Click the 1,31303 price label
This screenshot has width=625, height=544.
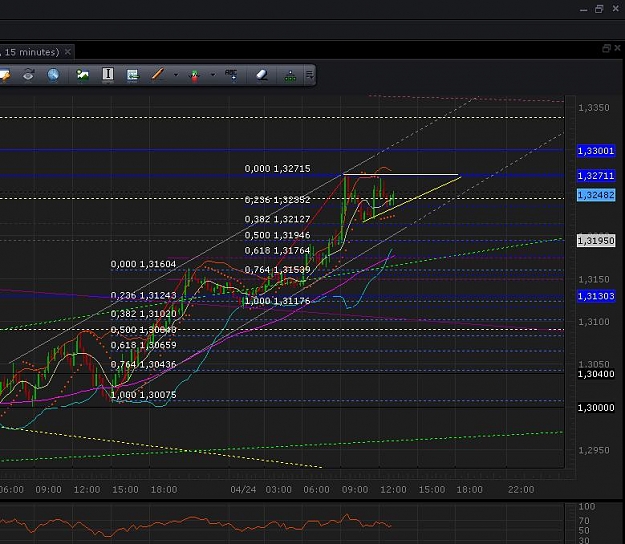(596, 296)
